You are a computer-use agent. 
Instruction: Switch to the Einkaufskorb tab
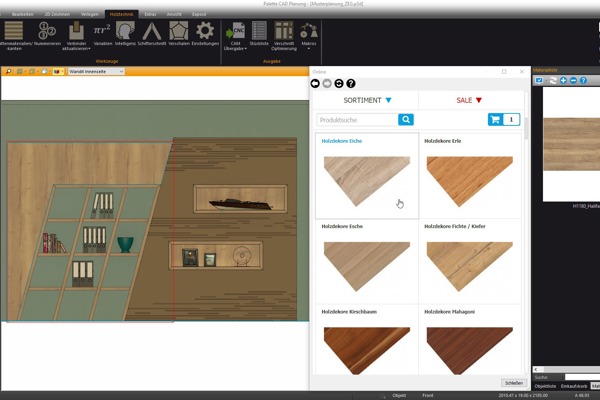pyautogui.click(x=574, y=385)
